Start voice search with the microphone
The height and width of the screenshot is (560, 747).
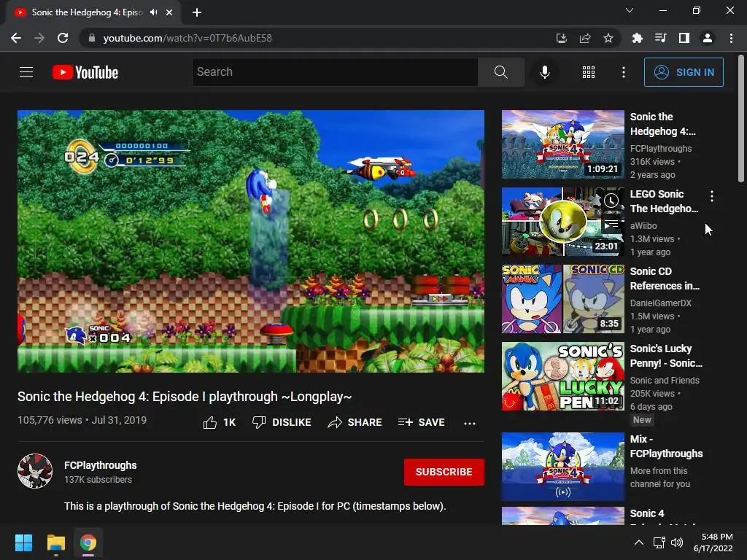click(544, 72)
